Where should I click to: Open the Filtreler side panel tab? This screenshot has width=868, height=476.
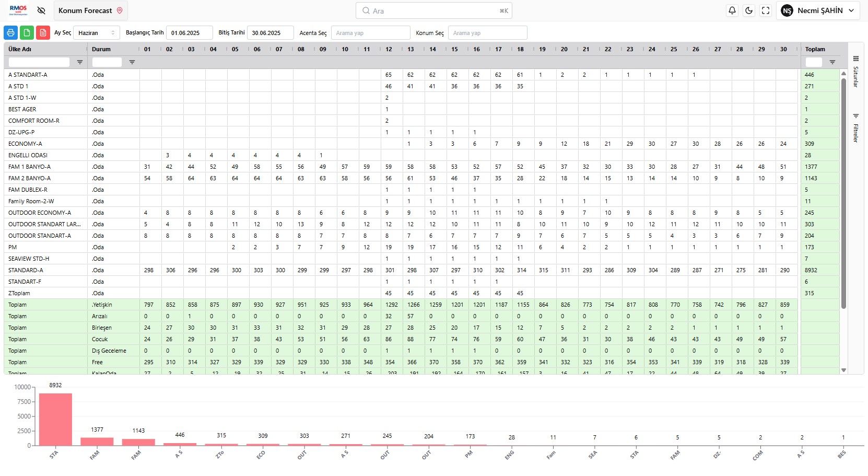pos(856,129)
